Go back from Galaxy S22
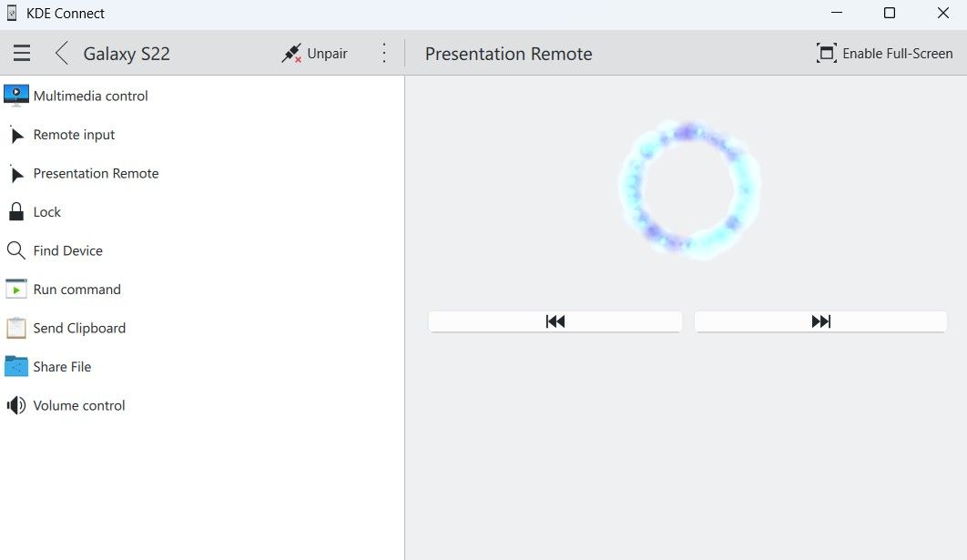 pyautogui.click(x=61, y=53)
